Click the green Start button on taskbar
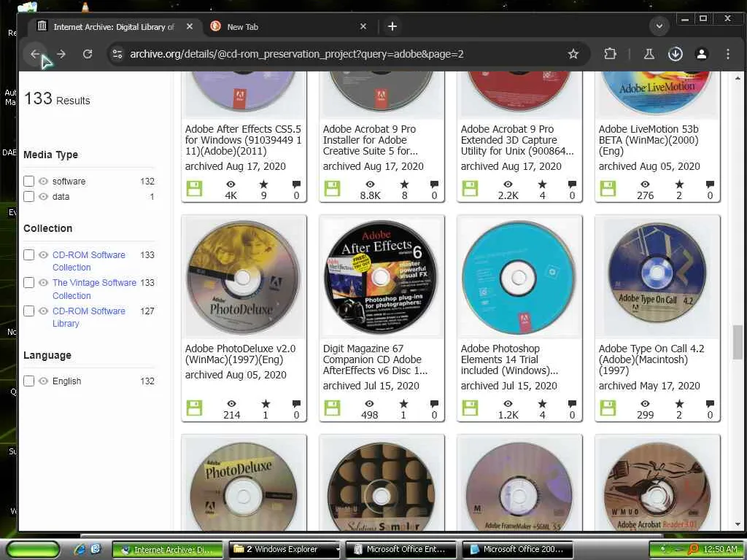Screen dimensions: 747x560 (32, 550)
